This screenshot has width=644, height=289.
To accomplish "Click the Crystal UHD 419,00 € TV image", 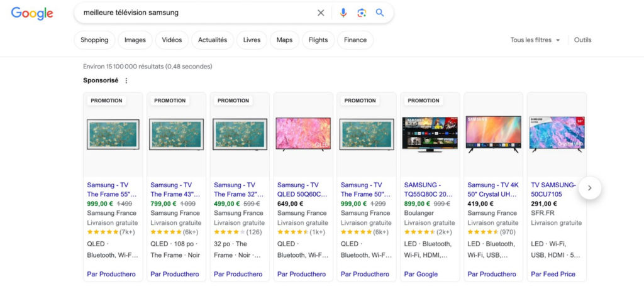I will tap(493, 134).
